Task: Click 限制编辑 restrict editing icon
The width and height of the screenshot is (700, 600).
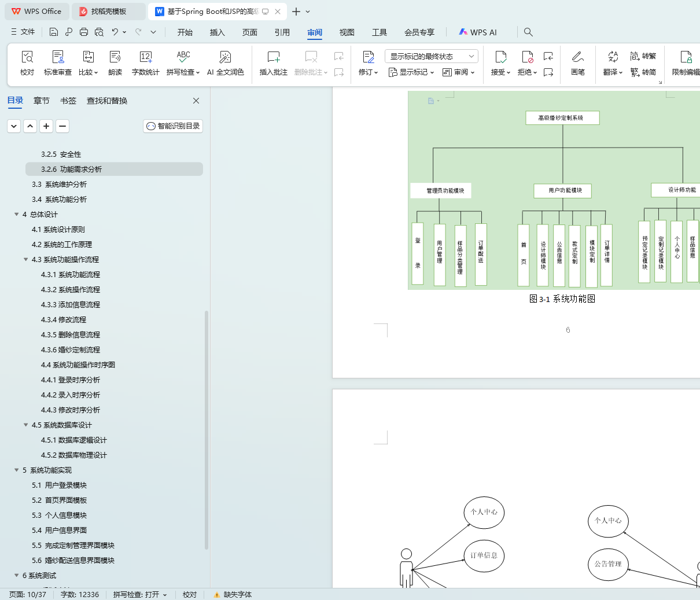Action: (x=686, y=63)
